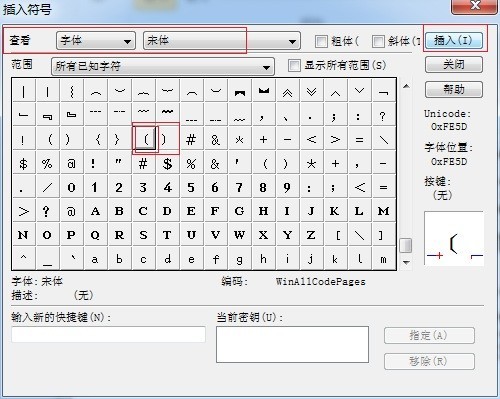
Task: Select the capital letter N
Action: pyautogui.click(x=23, y=235)
